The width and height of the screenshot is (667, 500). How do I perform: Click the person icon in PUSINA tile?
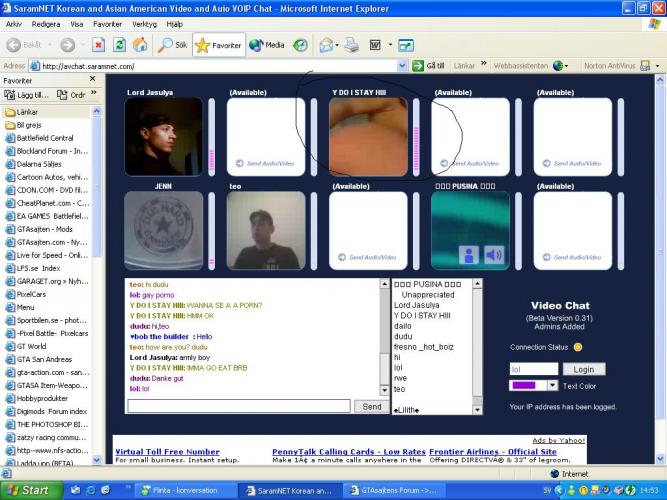[468, 255]
